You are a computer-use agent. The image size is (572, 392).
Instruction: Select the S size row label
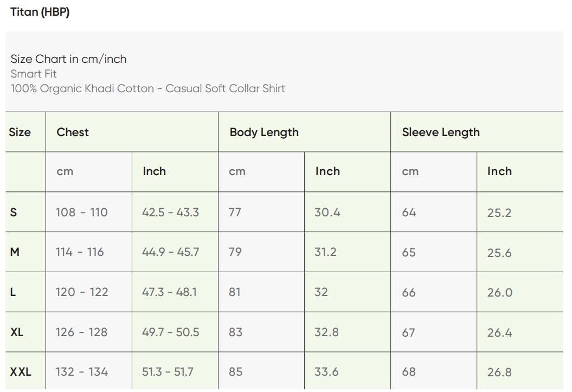(x=14, y=213)
